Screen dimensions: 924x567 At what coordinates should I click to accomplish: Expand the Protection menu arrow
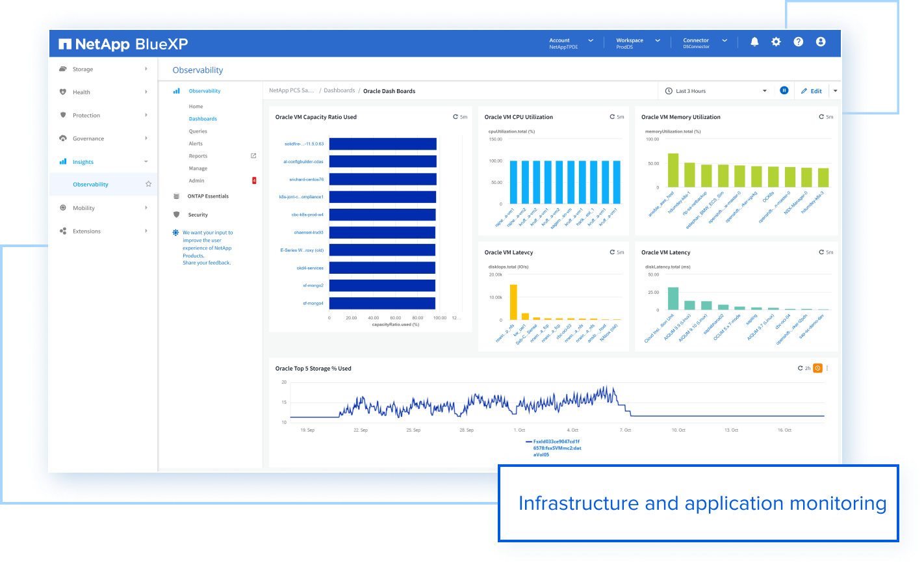pyautogui.click(x=146, y=115)
